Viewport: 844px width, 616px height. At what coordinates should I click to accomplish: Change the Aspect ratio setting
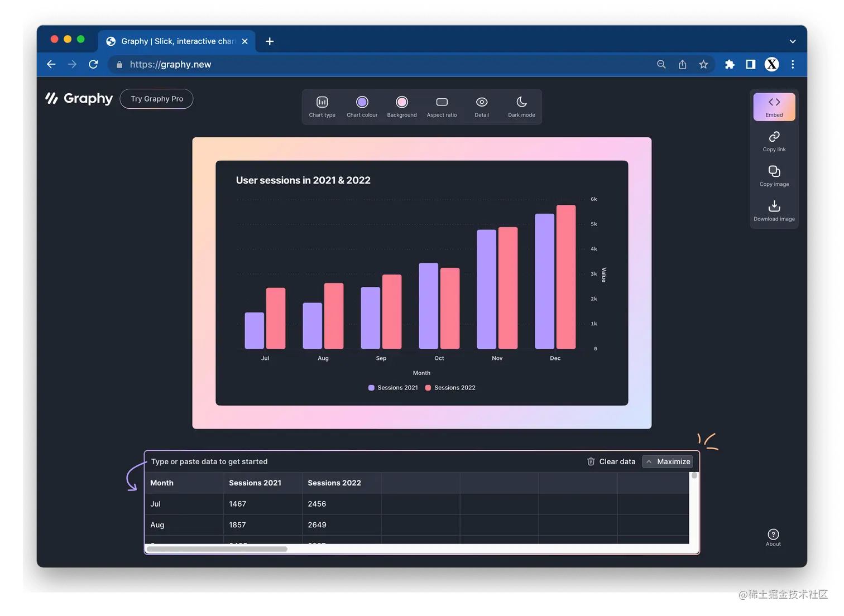tap(442, 107)
